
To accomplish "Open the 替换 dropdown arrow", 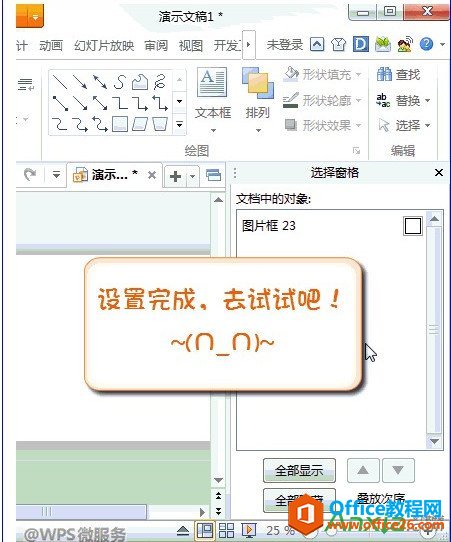I will [x=427, y=101].
